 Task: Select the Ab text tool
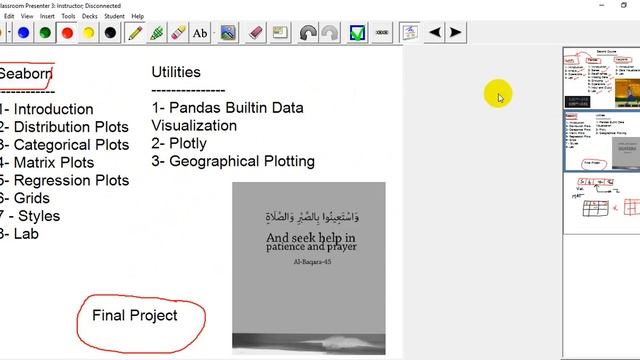pos(200,33)
